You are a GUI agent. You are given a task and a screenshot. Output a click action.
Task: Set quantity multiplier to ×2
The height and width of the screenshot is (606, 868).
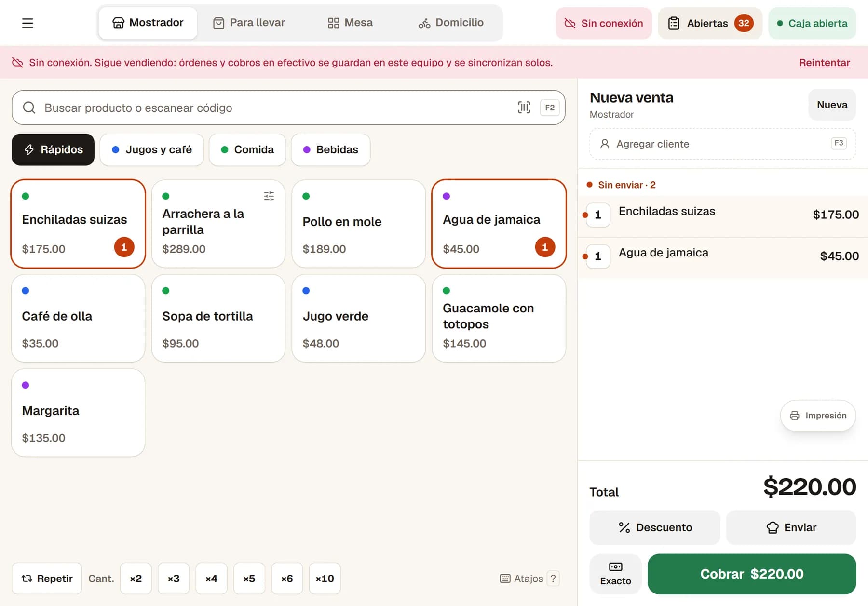point(136,579)
